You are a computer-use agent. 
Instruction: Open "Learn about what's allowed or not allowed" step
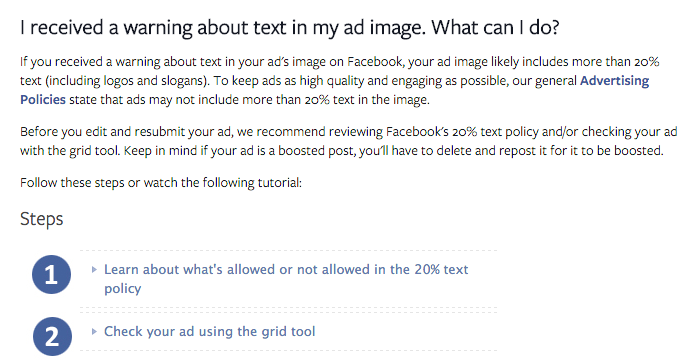coord(286,279)
